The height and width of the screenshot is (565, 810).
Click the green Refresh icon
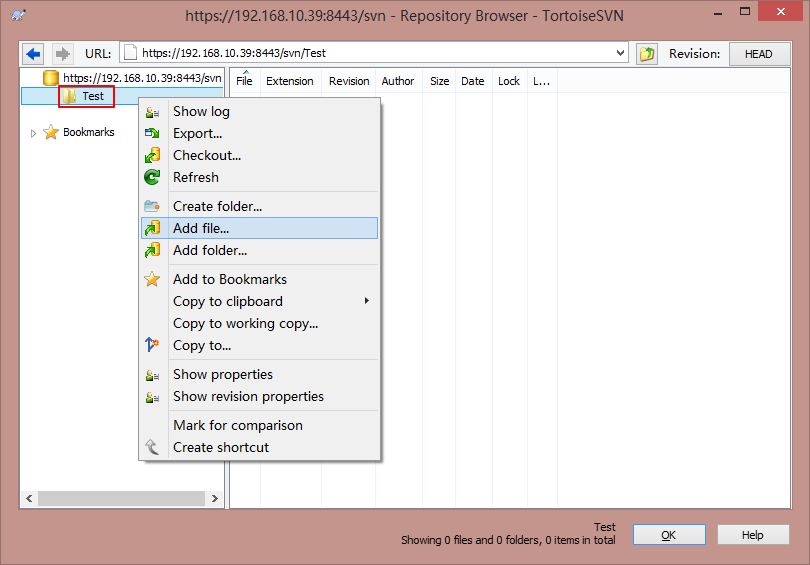[x=152, y=177]
